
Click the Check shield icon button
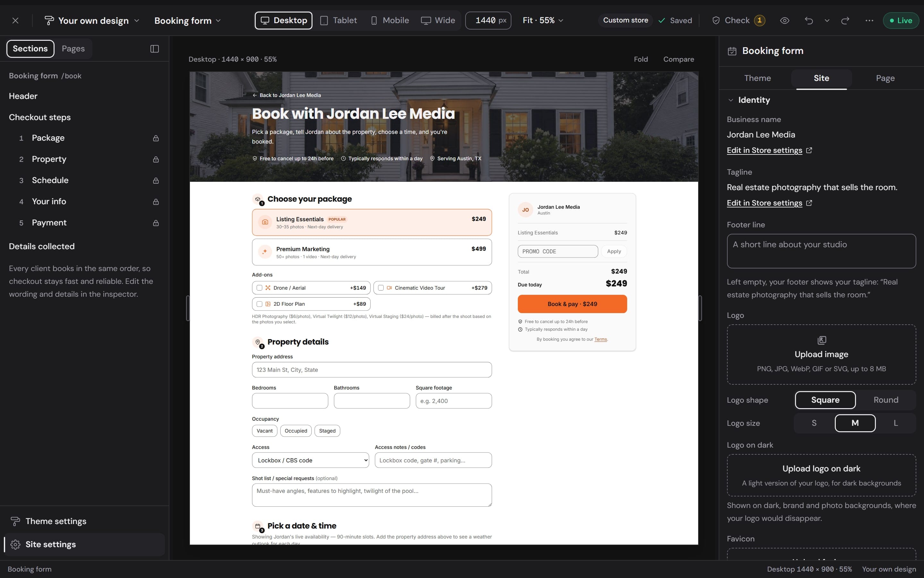coord(738,21)
